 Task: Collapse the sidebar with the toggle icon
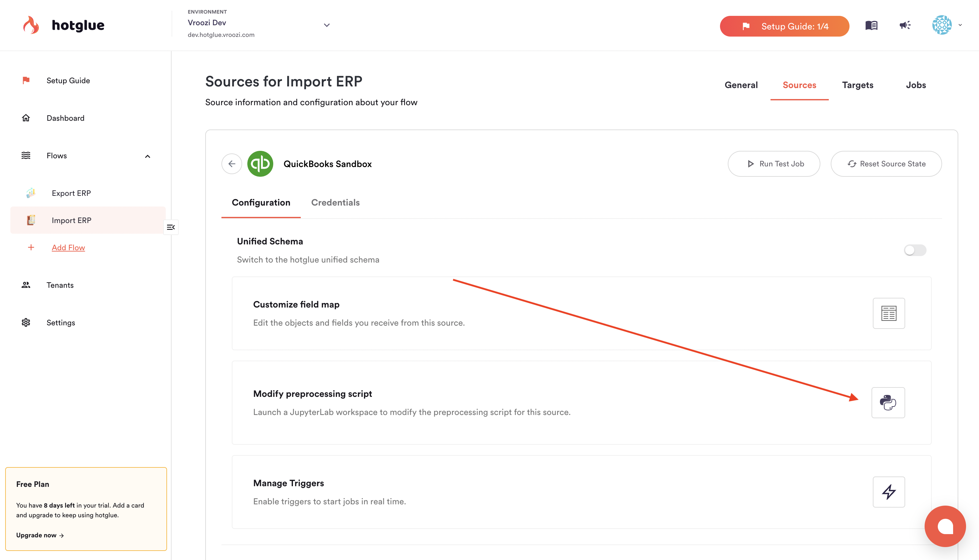pos(171,227)
